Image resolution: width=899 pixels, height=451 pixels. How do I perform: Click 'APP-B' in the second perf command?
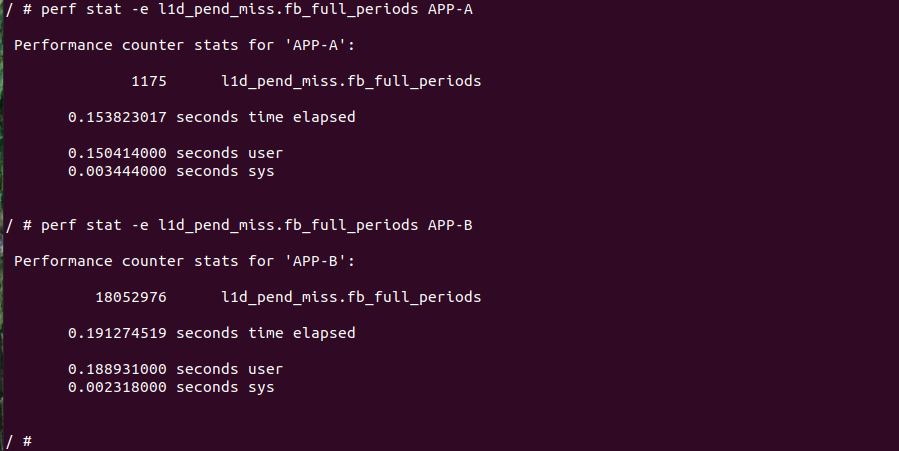pos(449,225)
